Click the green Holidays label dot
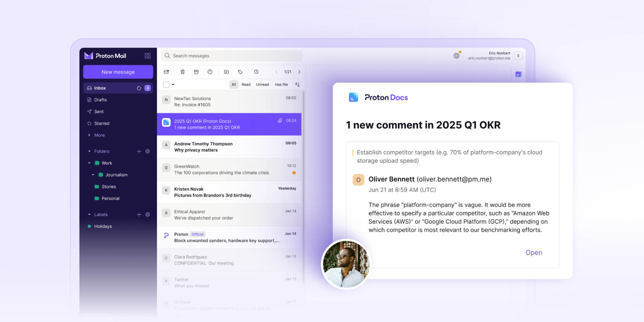The width and height of the screenshot is (644, 322). coord(89,226)
